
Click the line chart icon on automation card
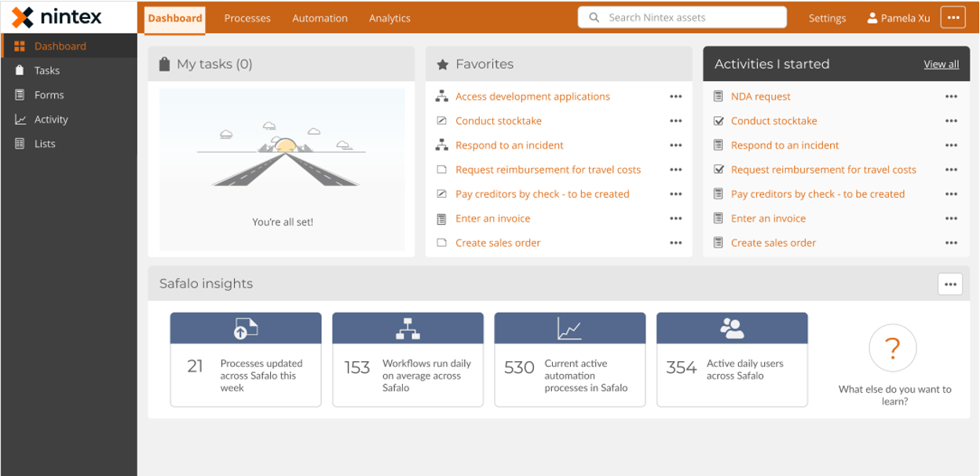click(570, 328)
